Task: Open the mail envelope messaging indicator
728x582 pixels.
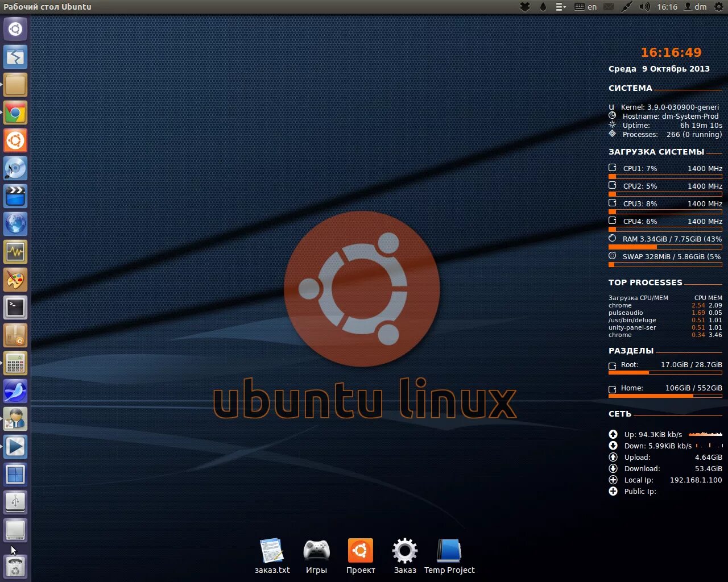Action: pos(609,7)
